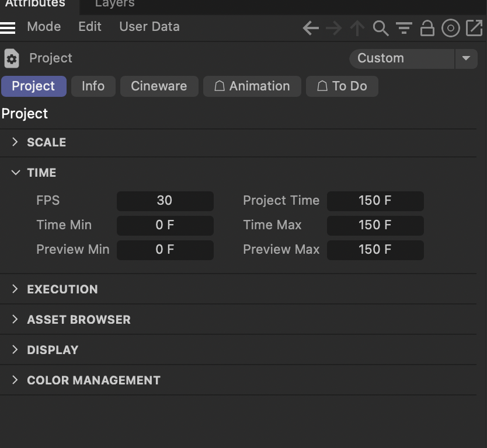Open search using the magnifier icon
Viewport: 487px width, 448px height.
(x=381, y=28)
